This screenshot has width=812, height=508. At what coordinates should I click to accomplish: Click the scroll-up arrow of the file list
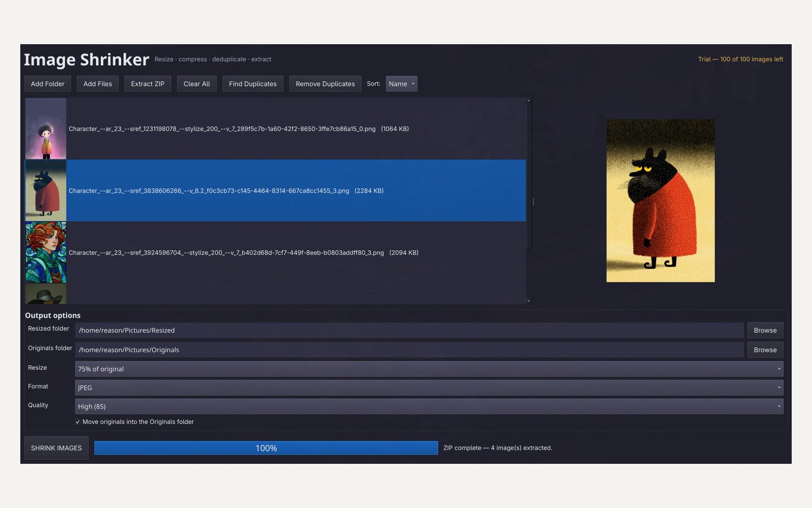tap(529, 101)
